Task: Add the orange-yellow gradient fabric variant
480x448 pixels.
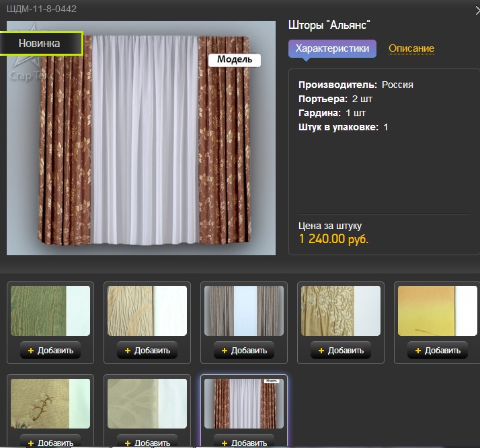Action: 438,351
